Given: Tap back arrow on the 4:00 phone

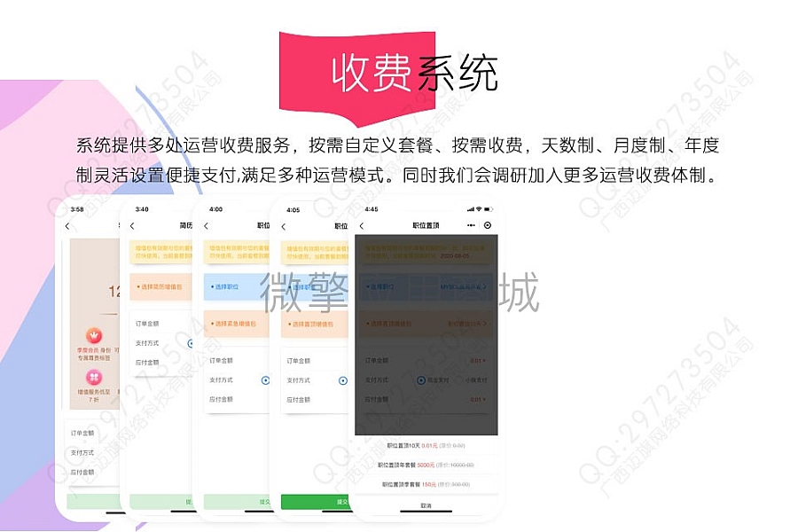Looking at the screenshot, I should pos(206,225).
